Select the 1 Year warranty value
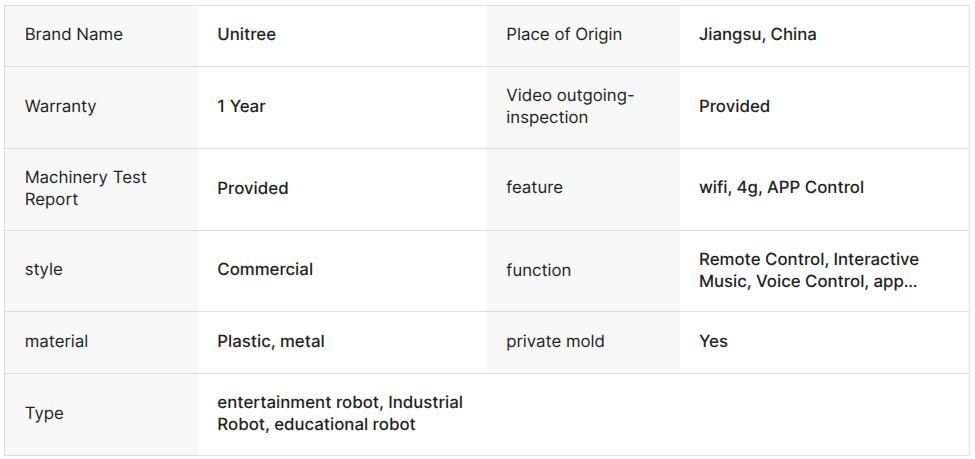Screen dimensions: 975x459 coord(241,107)
